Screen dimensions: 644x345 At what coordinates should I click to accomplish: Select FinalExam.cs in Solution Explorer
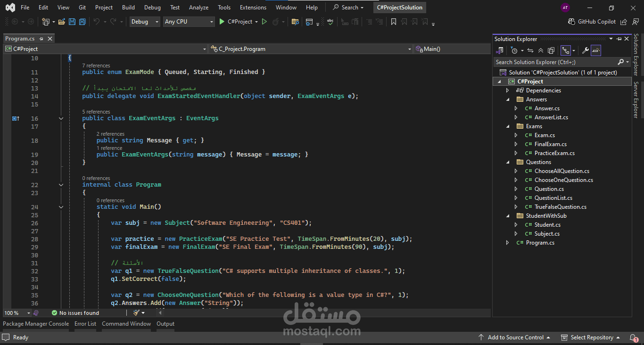click(x=551, y=144)
